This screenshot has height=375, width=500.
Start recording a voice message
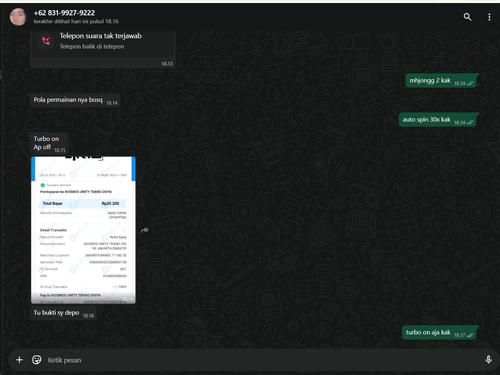[488, 359]
